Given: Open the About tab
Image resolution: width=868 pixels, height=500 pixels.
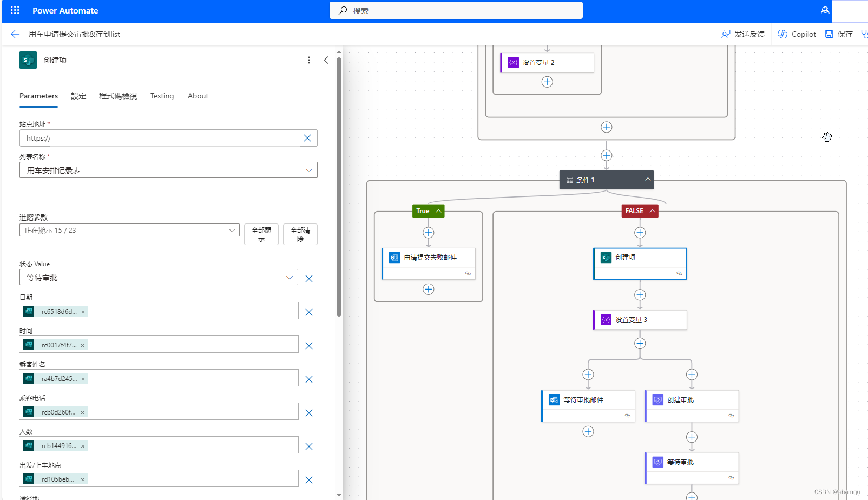Looking at the screenshot, I should (198, 96).
